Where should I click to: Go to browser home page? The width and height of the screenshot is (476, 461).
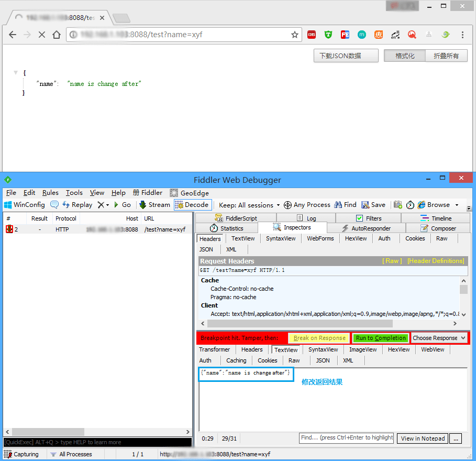click(57, 35)
